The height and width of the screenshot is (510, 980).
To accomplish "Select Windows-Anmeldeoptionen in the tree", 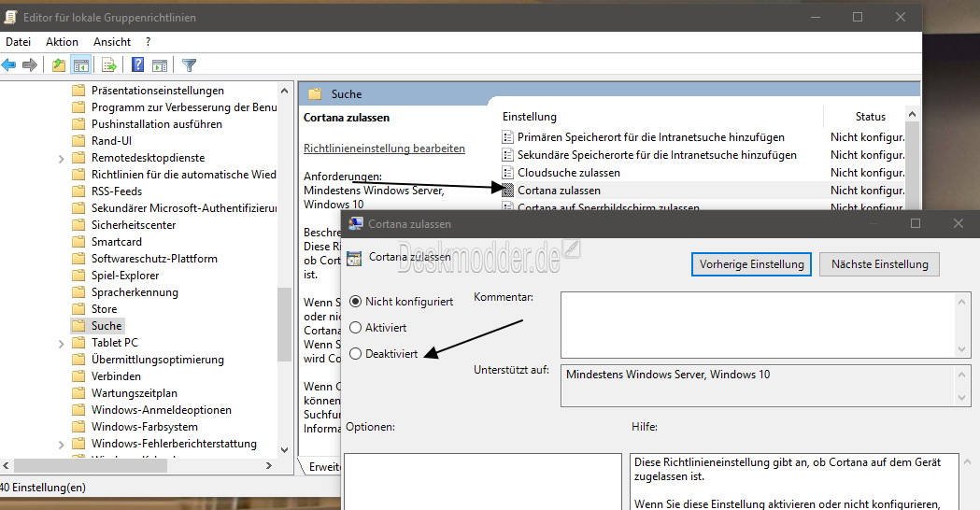I will tap(162, 410).
